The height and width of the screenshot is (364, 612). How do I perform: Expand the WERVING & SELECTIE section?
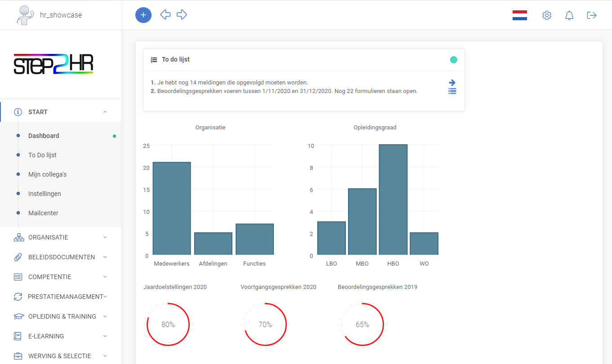(61, 355)
